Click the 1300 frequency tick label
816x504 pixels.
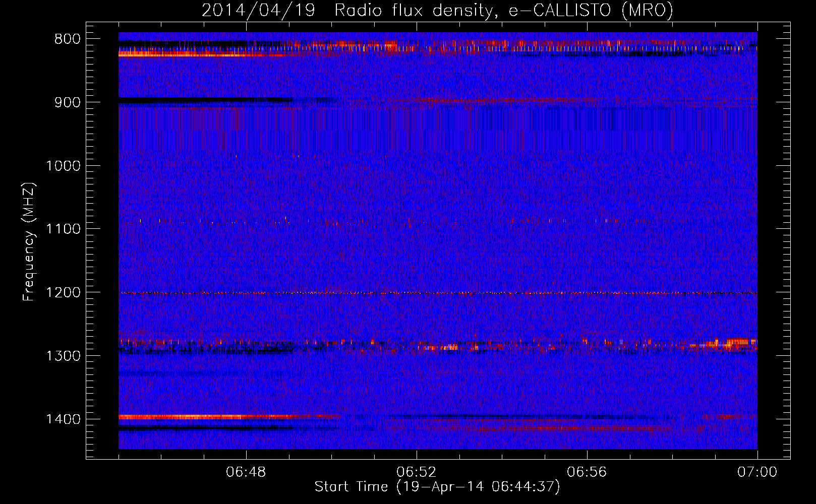[x=63, y=356]
